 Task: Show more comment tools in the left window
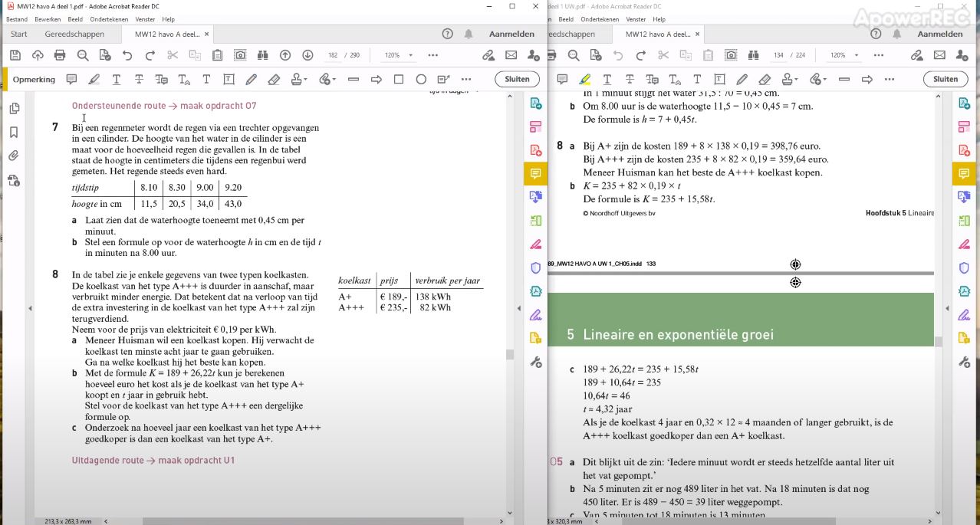click(x=466, y=79)
